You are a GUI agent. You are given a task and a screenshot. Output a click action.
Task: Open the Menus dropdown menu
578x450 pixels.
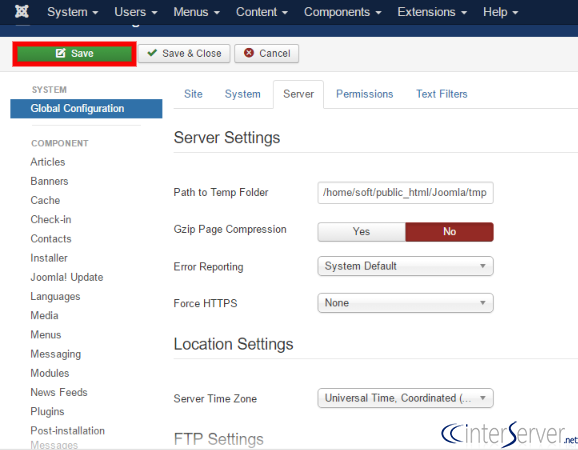pyautogui.click(x=196, y=12)
